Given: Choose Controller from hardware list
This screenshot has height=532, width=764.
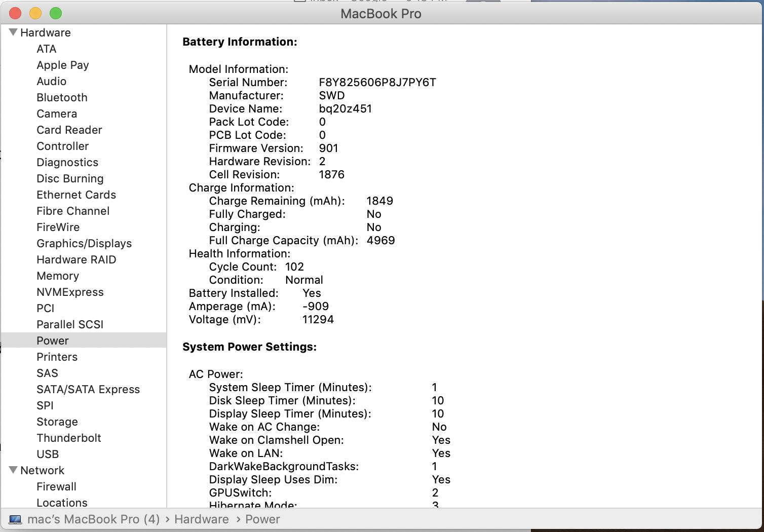Looking at the screenshot, I should click(x=63, y=146).
